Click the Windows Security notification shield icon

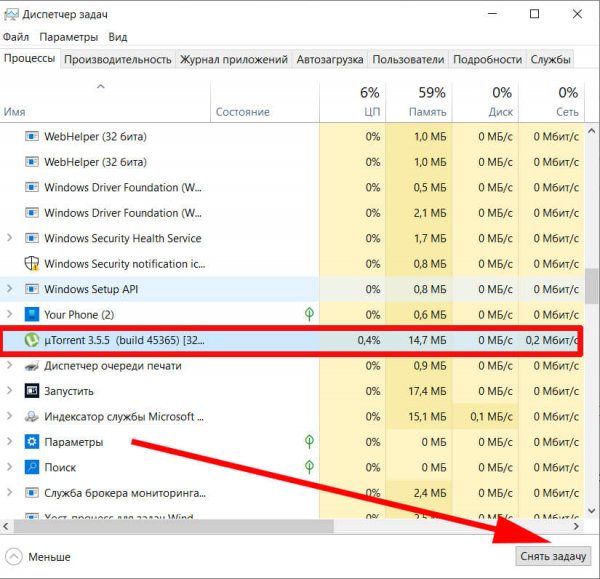click(31, 264)
